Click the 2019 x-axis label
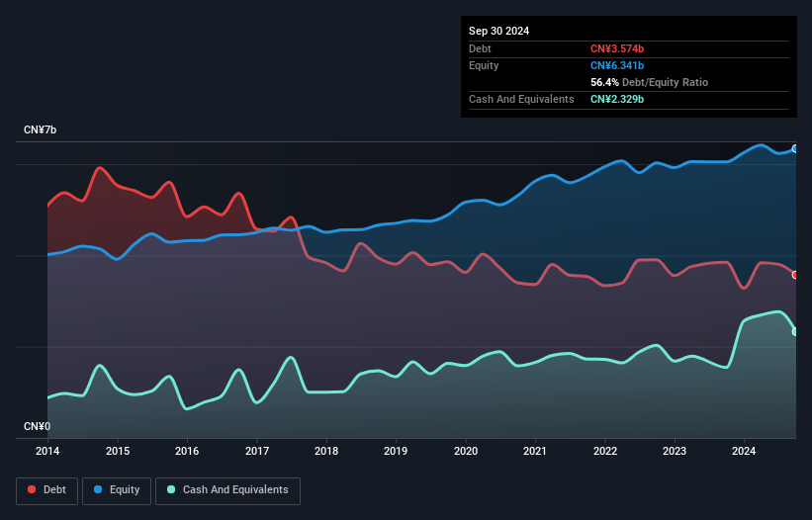Image resolution: width=812 pixels, height=520 pixels. coord(396,451)
